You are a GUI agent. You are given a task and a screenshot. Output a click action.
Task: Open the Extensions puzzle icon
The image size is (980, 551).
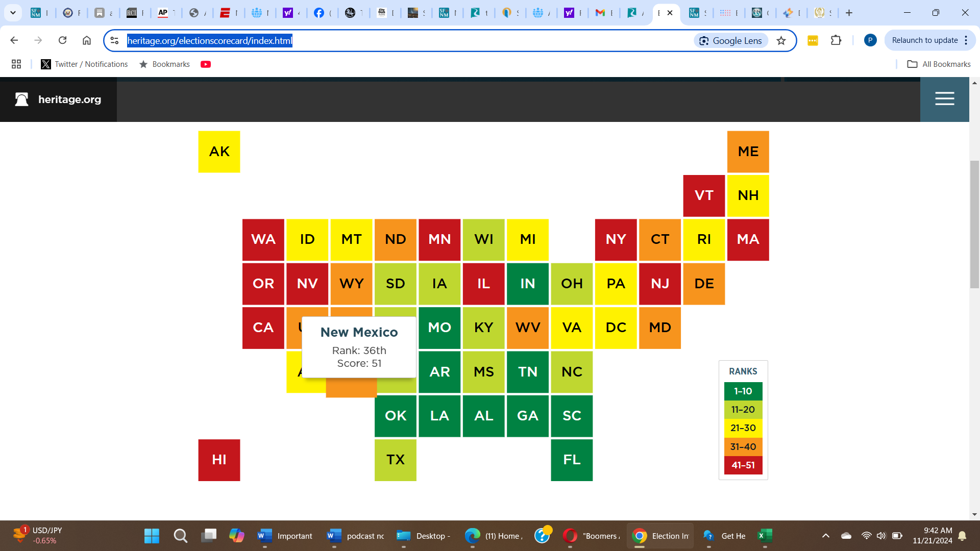coord(836,40)
